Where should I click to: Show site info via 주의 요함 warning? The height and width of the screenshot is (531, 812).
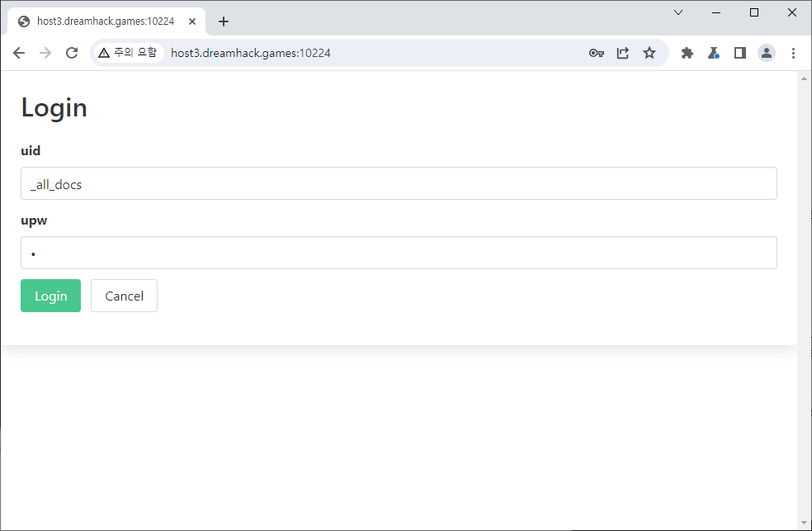click(127, 53)
